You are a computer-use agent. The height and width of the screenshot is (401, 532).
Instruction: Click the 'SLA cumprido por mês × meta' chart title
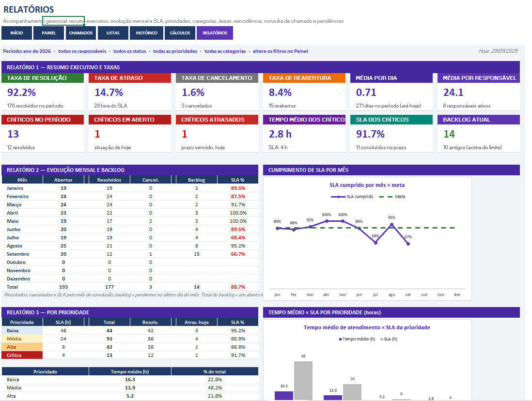pos(367,185)
